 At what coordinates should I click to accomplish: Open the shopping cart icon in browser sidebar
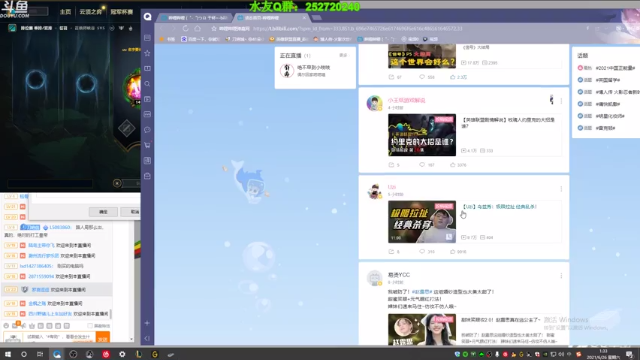(x=147, y=145)
